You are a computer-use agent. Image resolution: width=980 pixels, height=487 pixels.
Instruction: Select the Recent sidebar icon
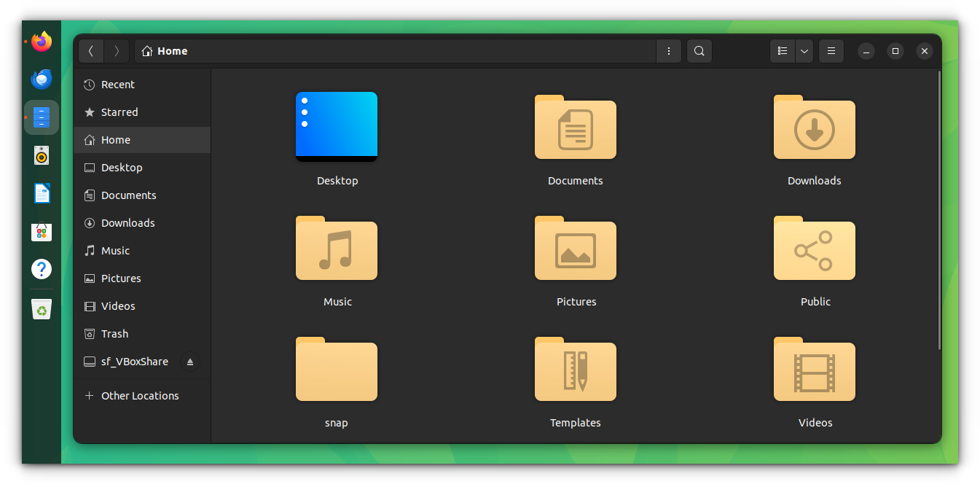90,84
